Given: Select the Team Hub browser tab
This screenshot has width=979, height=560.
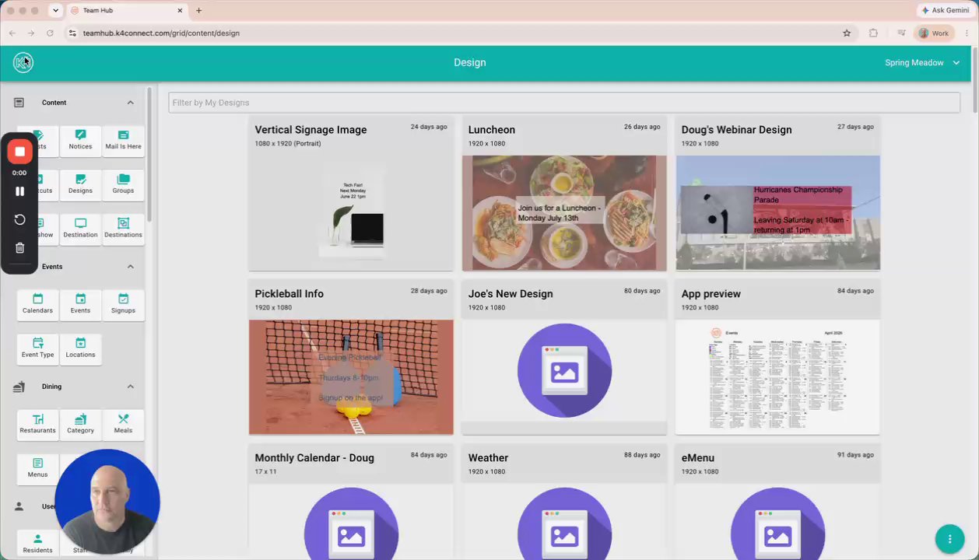Looking at the screenshot, I should click(x=127, y=10).
